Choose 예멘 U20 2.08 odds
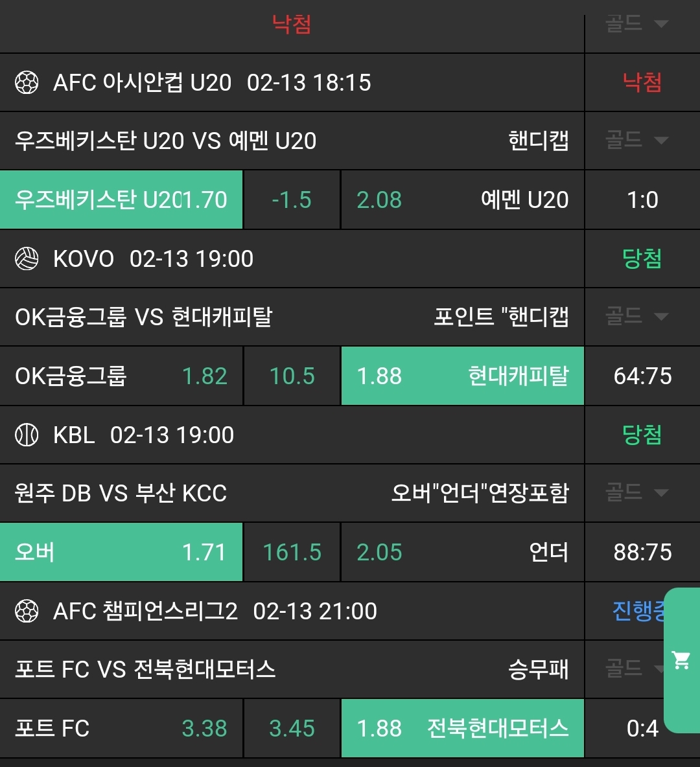 tap(462, 200)
